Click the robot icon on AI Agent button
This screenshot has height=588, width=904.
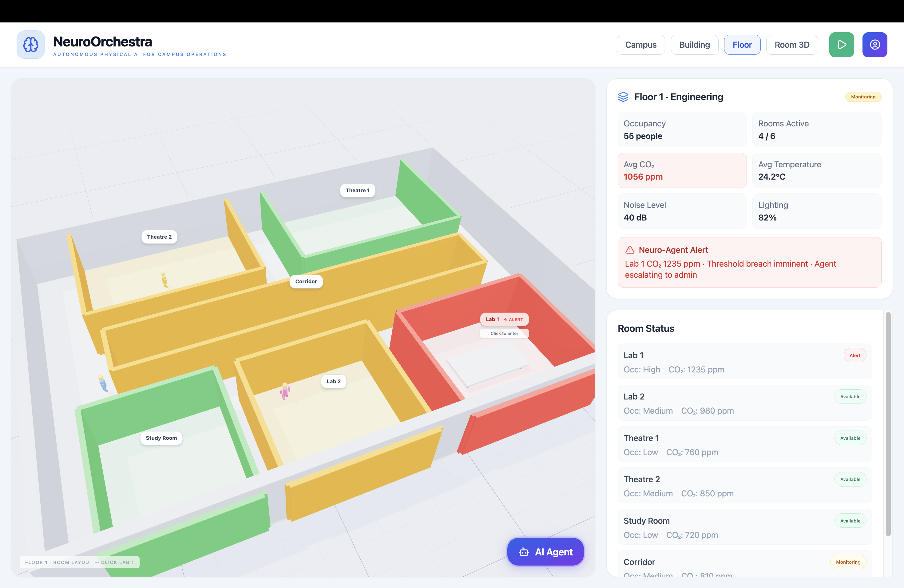pyautogui.click(x=524, y=552)
